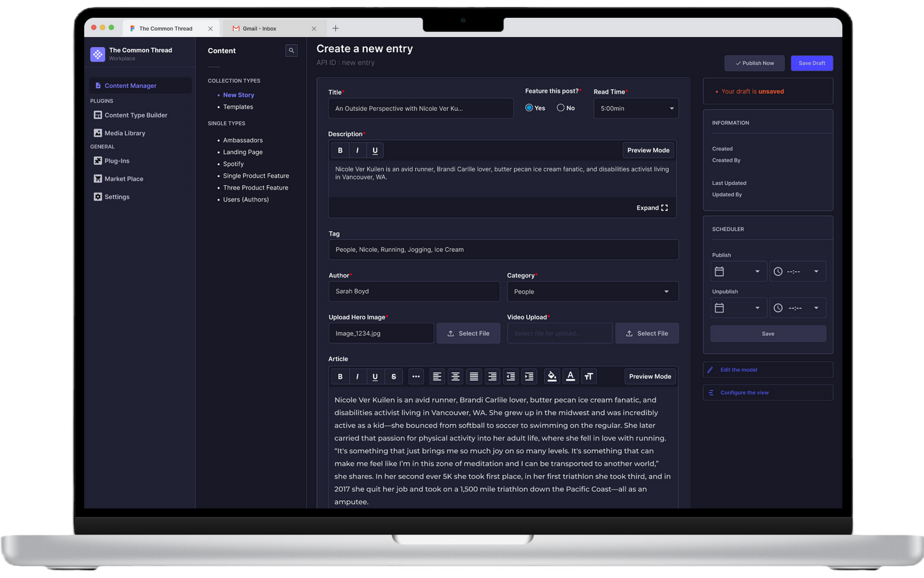Click the Edit the model link
This screenshot has height=578, width=924.
(x=768, y=370)
